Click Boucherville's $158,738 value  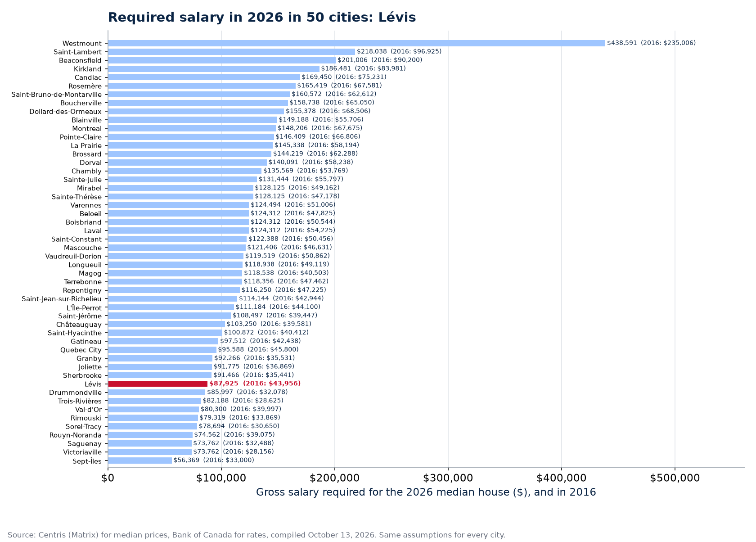click(332, 103)
